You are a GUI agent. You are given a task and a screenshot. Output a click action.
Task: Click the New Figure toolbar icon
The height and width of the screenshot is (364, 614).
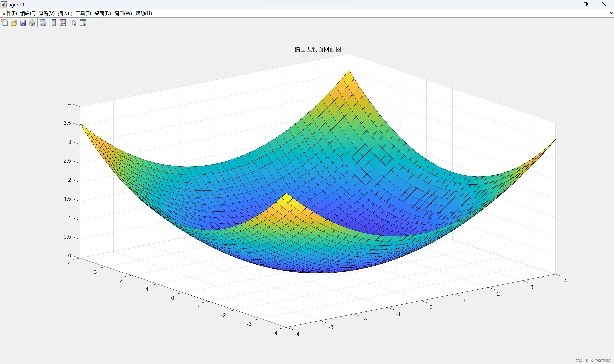coord(5,23)
